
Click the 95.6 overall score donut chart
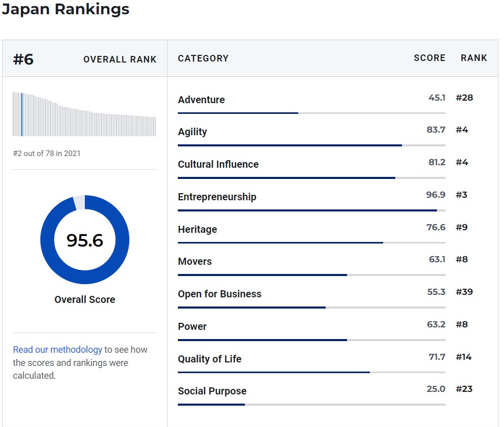(x=85, y=240)
